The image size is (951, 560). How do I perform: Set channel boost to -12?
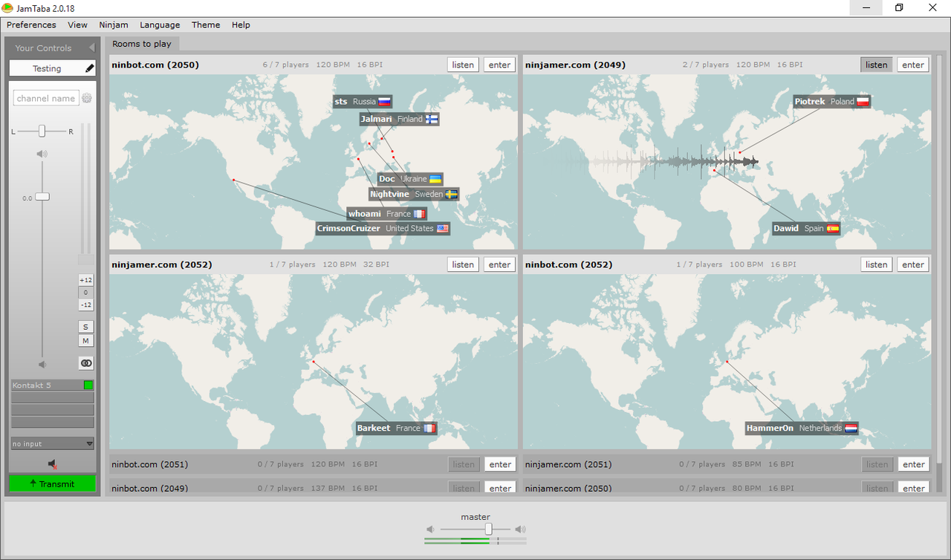[x=86, y=305]
